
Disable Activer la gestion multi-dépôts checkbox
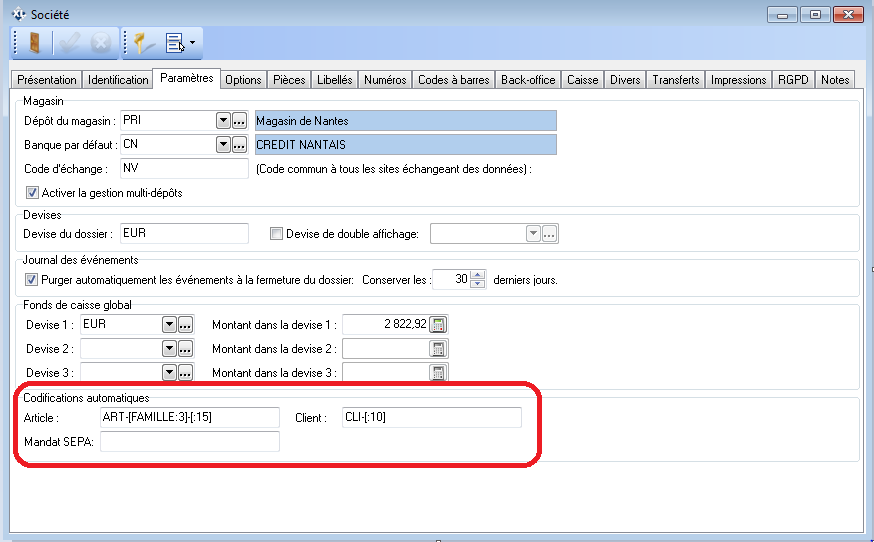33,192
